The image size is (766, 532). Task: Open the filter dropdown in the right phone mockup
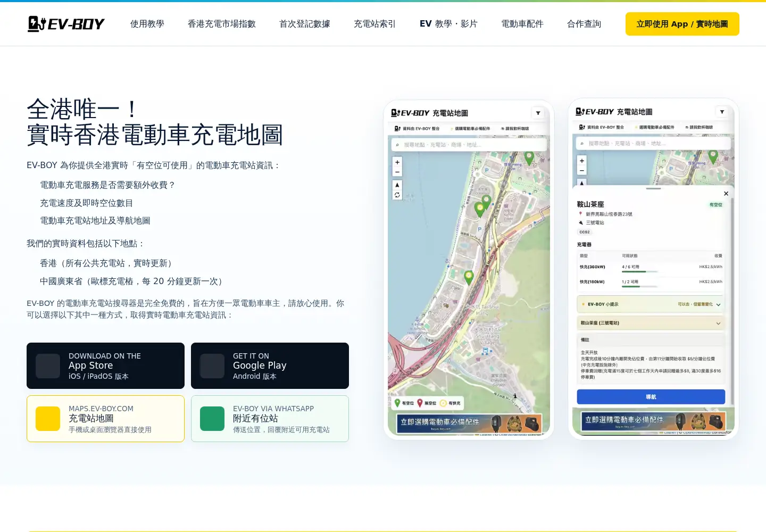pos(722,112)
